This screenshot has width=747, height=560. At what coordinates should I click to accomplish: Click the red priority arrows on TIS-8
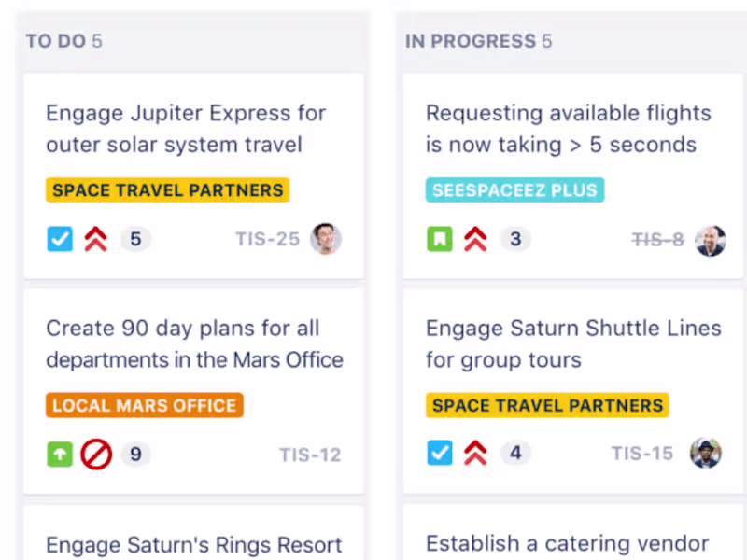click(475, 240)
